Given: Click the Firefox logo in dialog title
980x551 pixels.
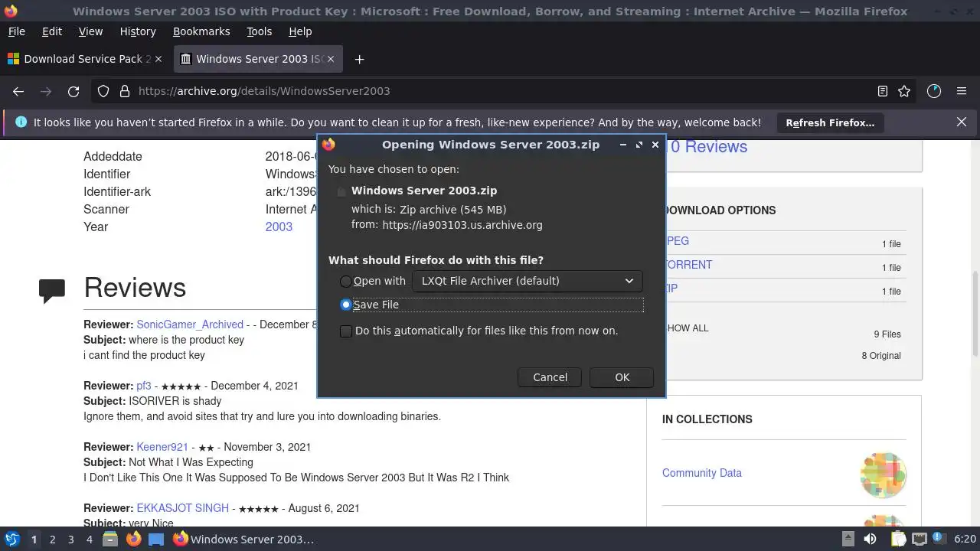Looking at the screenshot, I should [328, 144].
